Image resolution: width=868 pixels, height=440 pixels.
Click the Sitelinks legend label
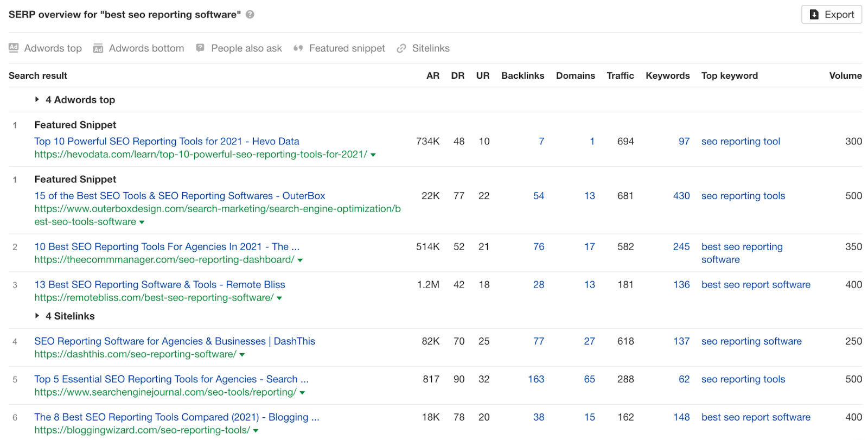tap(431, 48)
